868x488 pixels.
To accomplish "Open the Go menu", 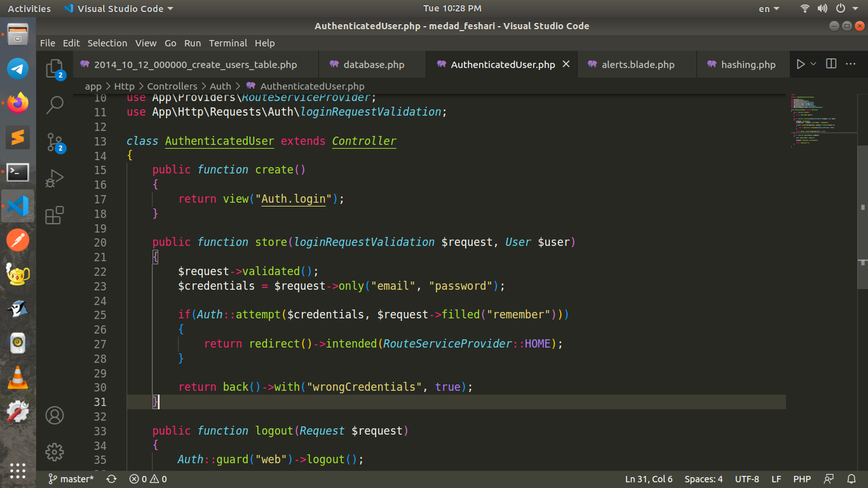I will coord(170,43).
